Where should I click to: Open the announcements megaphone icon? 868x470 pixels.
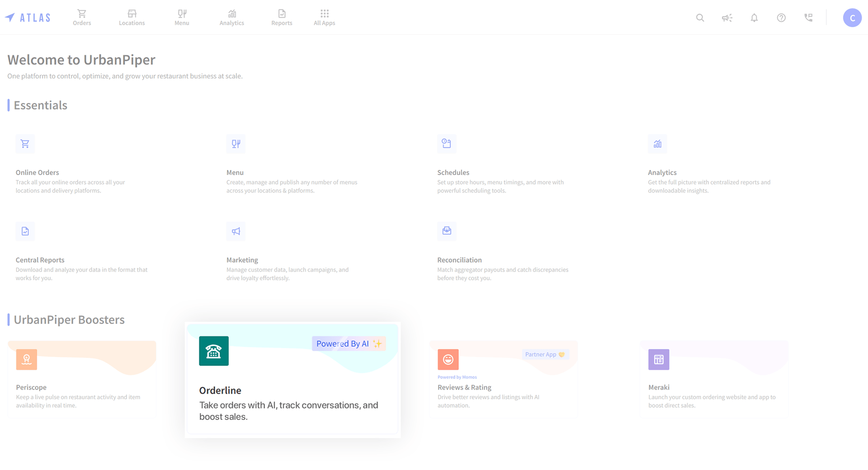pos(727,18)
